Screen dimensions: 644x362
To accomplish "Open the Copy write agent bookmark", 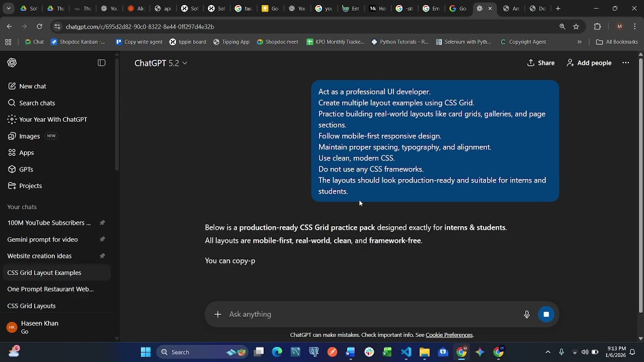I will [x=139, y=42].
